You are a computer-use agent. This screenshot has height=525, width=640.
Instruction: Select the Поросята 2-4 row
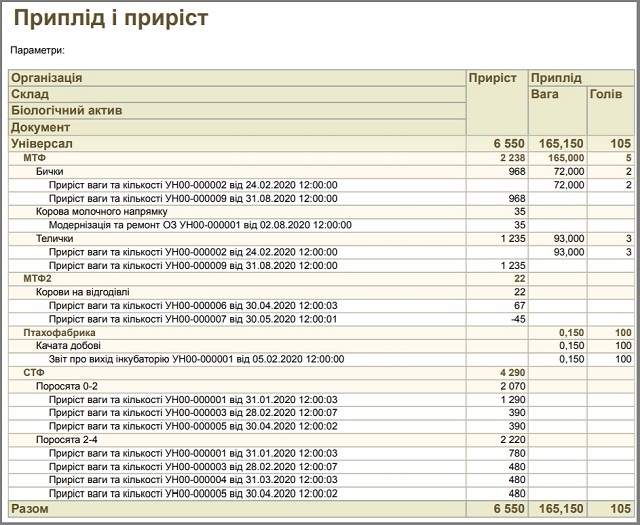322,440
